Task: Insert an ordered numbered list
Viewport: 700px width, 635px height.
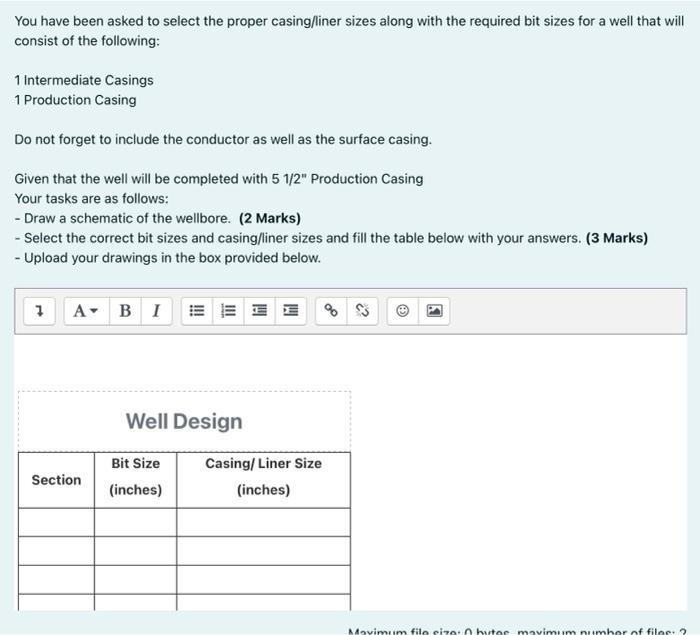Action: point(228,311)
